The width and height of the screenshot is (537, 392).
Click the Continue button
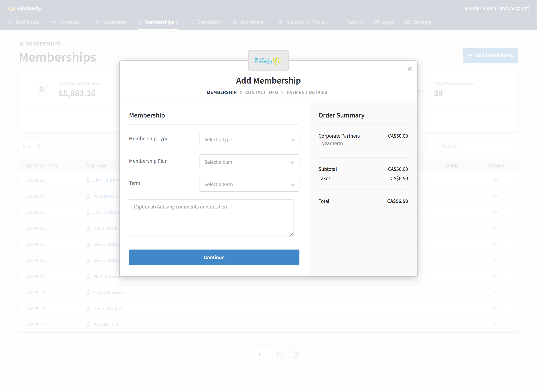point(214,257)
